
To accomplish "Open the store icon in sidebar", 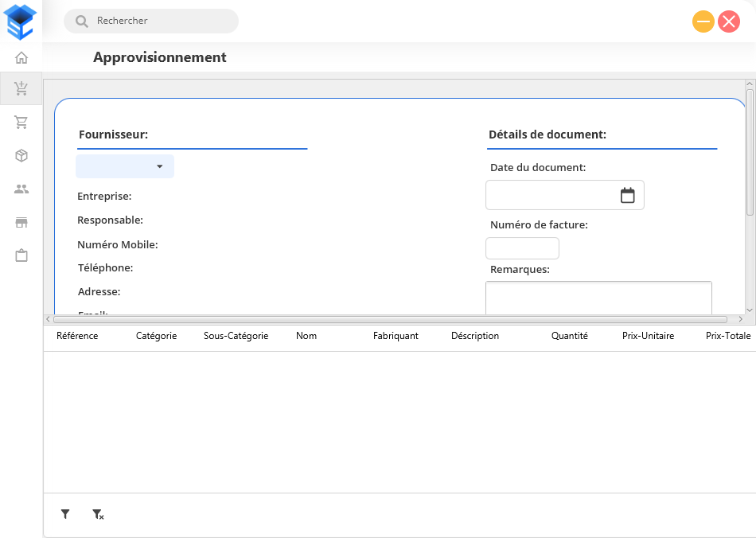I will (21, 222).
